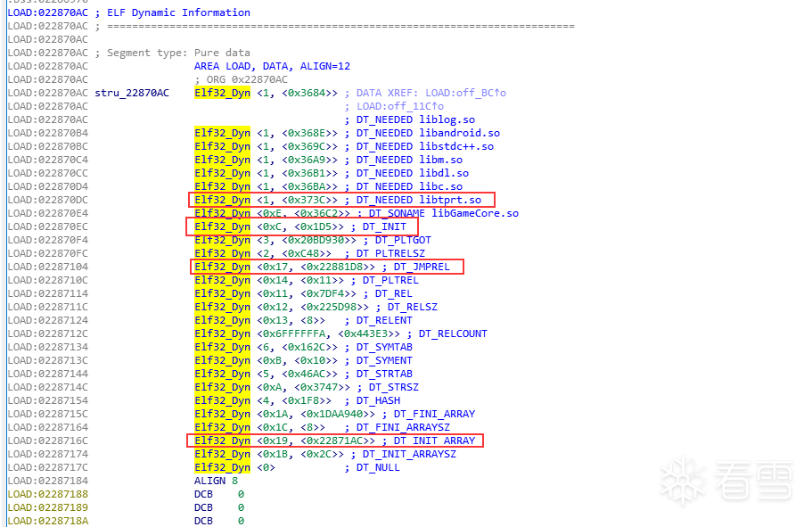This screenshot has width=812, height=527.
Task: Click the address LOAD:022870DC
Action: 47,200
